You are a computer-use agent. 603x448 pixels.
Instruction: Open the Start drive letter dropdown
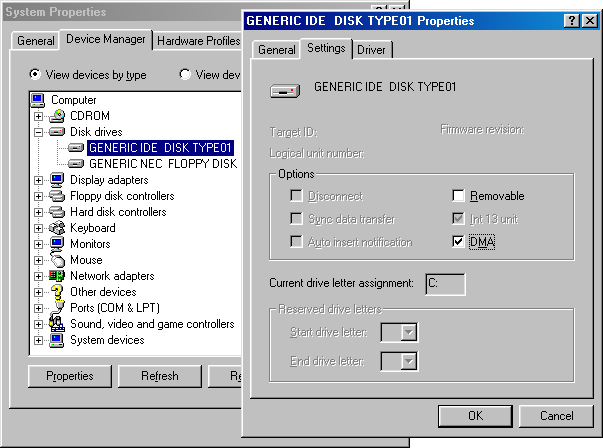point(408,332)
